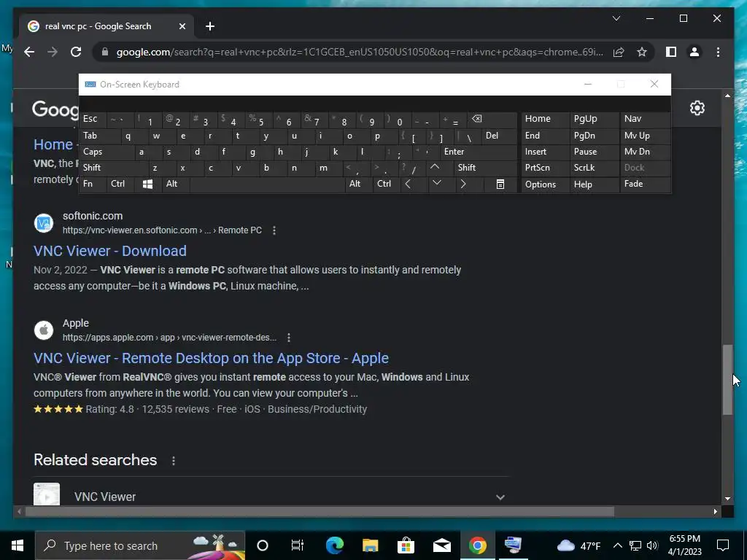The height and width of the screenshot is (560, 747).
Task: Click the Enter key on keyboard
Action: click(479, 152)
